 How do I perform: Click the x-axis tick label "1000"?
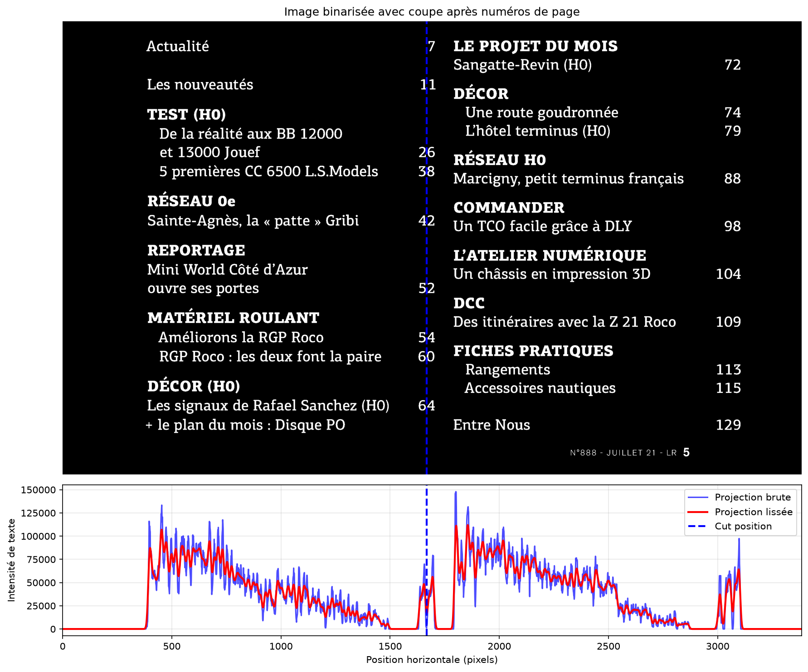coord(281,646)
